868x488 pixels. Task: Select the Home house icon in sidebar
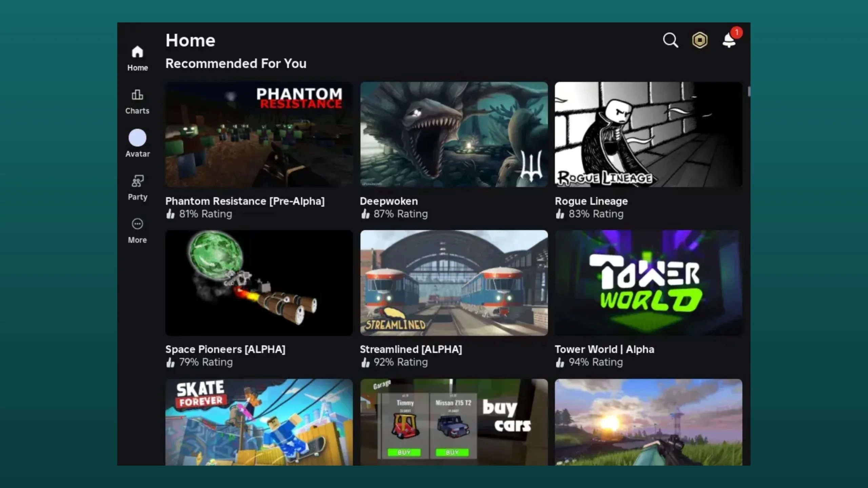(x=137, y=52)
